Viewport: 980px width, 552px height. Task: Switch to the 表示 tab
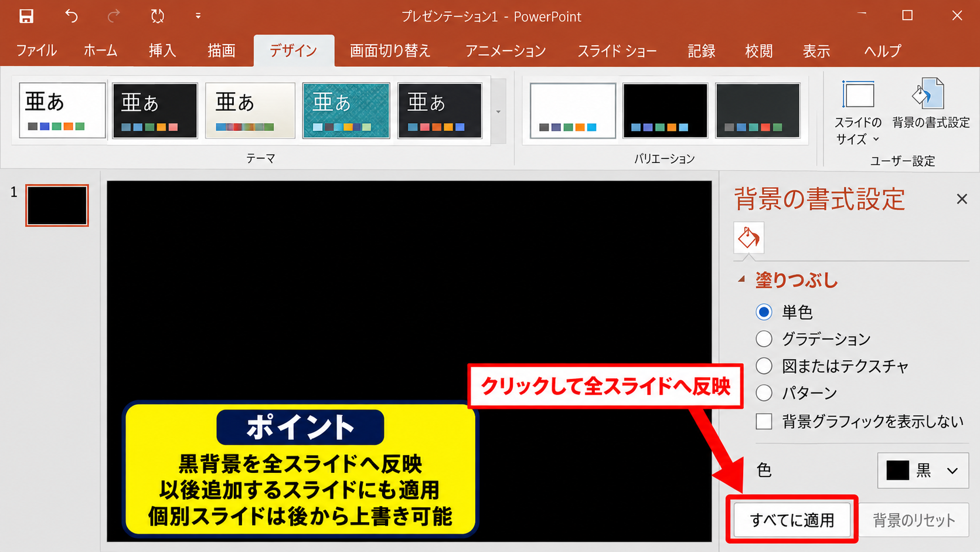click(x=816, y=51)
